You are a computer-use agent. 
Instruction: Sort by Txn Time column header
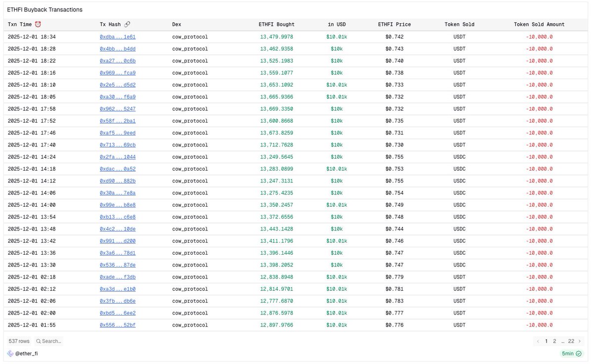[x=20, y=24]
